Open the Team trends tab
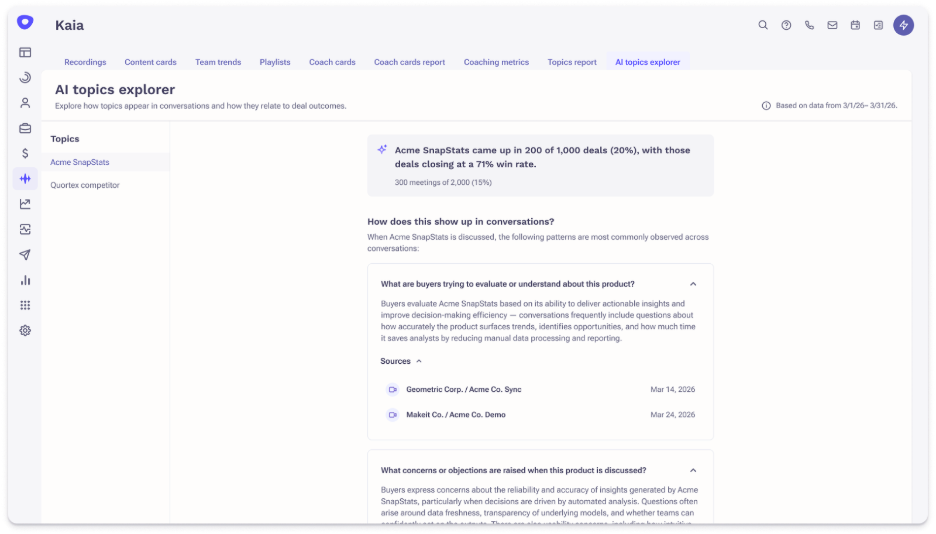Image resolution: width=936 pixels, height=534 pixels. [x=218, y=62]
